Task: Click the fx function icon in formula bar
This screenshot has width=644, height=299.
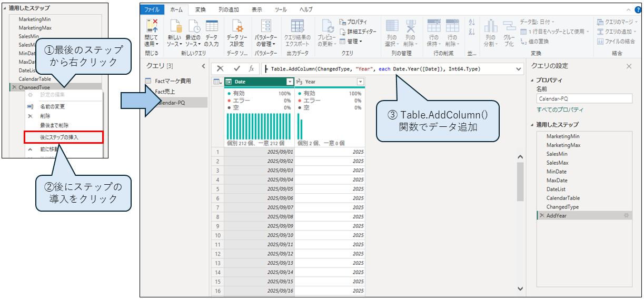Action: click(x=251, y=69)
